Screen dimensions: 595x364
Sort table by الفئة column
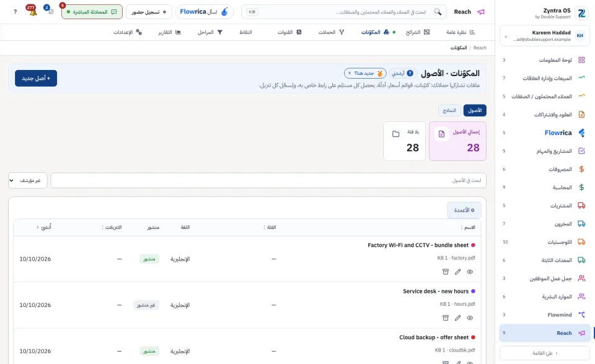(x=270, y=227)
